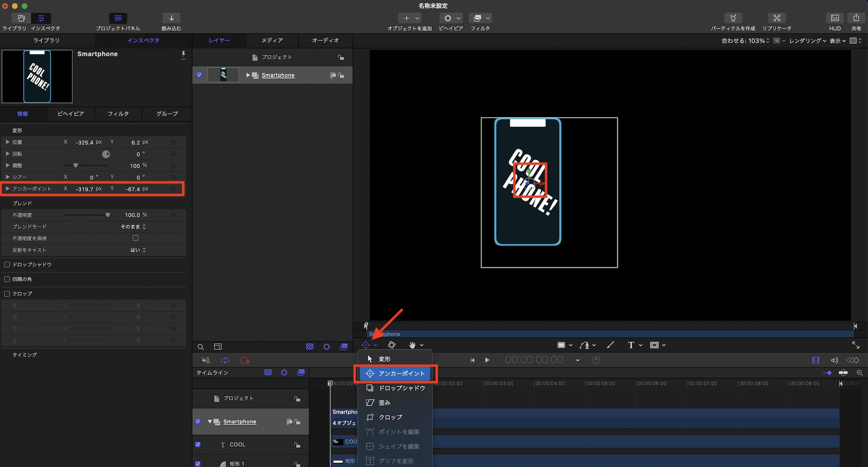Click the Import (読み込む) toolbar icon

[x=171, y=18]
